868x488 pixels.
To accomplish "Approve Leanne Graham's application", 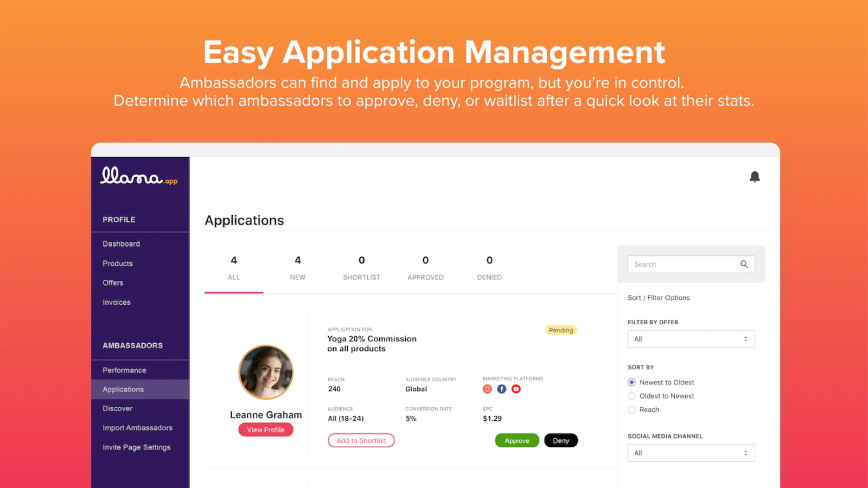I will click(517, 441).
